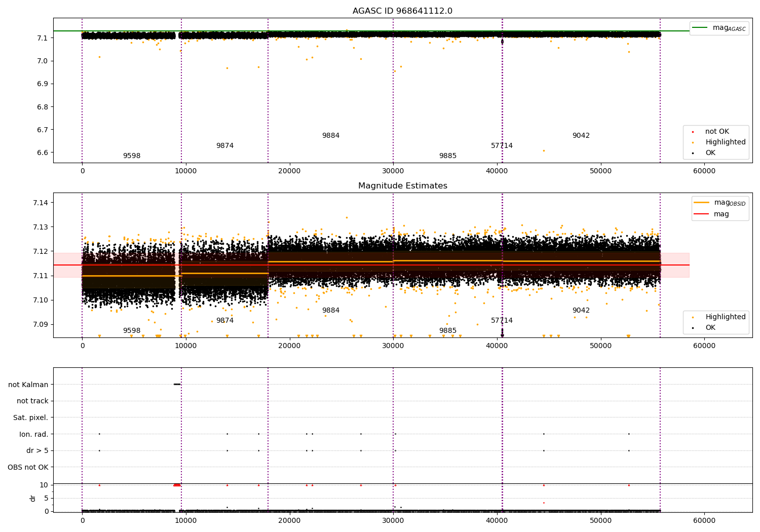Click obsid label 9598 in the top plot
This screenshot has height=532, width=760.
click(132, 156)
